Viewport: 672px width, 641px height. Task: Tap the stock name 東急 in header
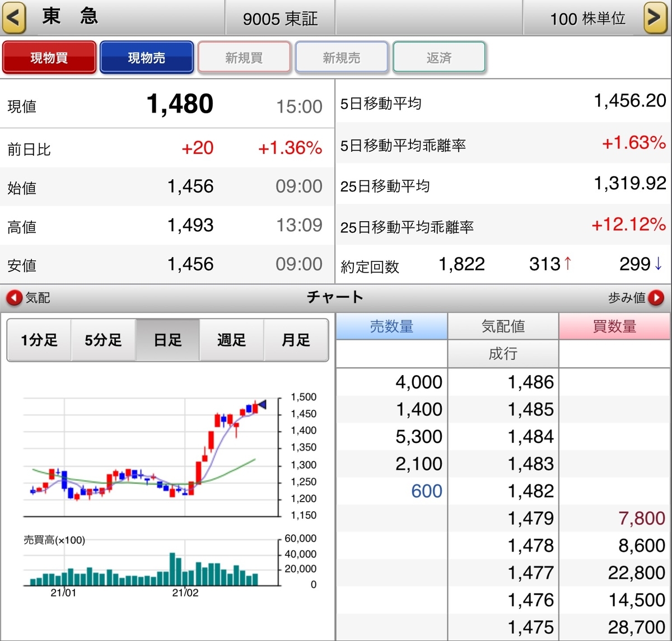tap(70, 16)
